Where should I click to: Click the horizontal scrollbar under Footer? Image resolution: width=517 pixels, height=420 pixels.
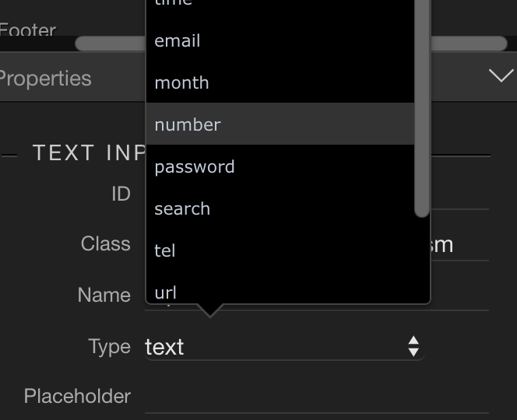(x=291, y=44)
